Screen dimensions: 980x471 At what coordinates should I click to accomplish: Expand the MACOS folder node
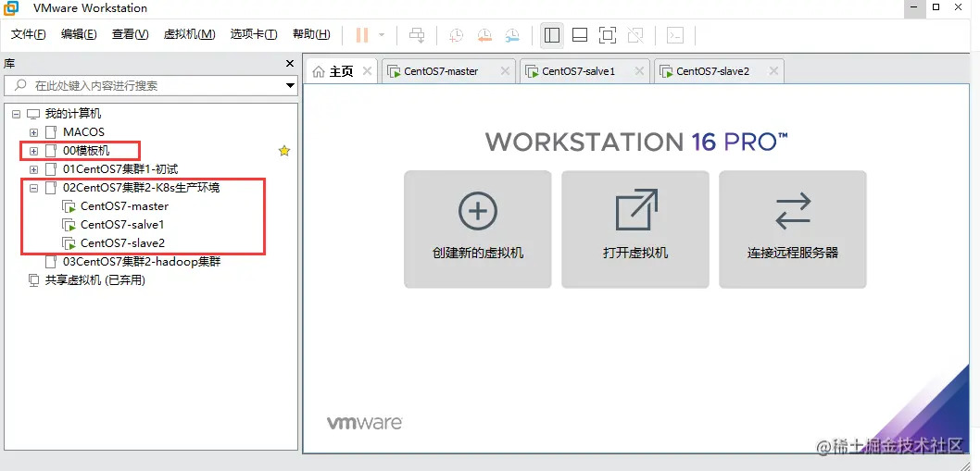[x=33, y=132]
